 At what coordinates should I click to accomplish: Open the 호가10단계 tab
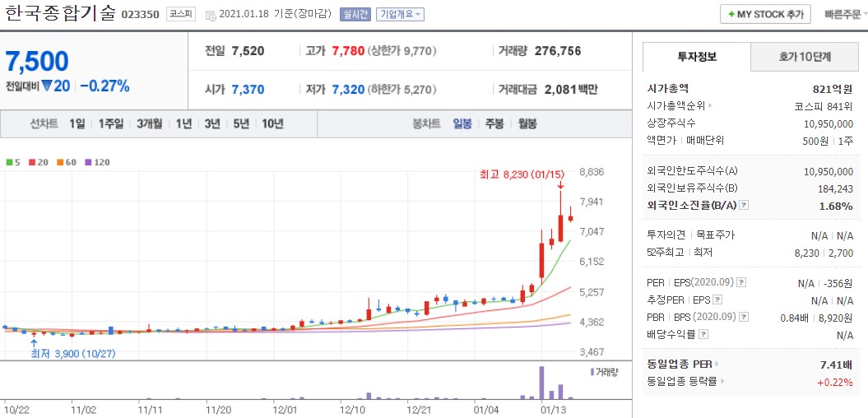coord(805,57)
